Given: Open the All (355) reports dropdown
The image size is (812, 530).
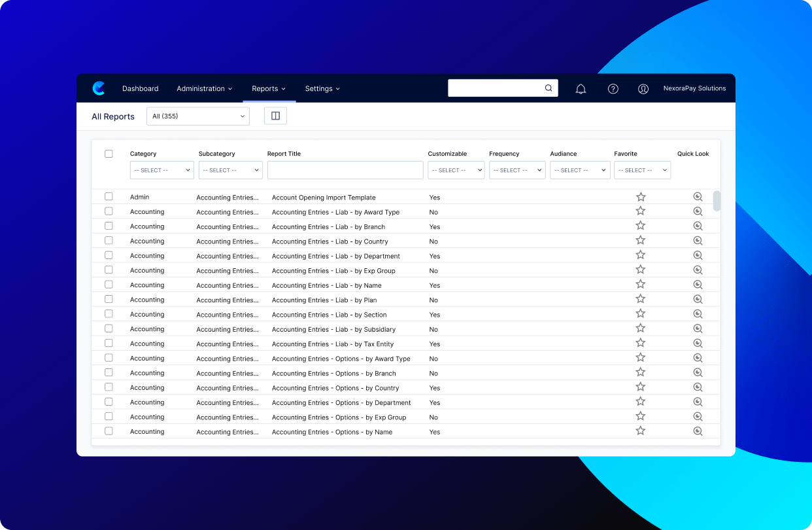Looking at the screenshot, I should (198, 116).
